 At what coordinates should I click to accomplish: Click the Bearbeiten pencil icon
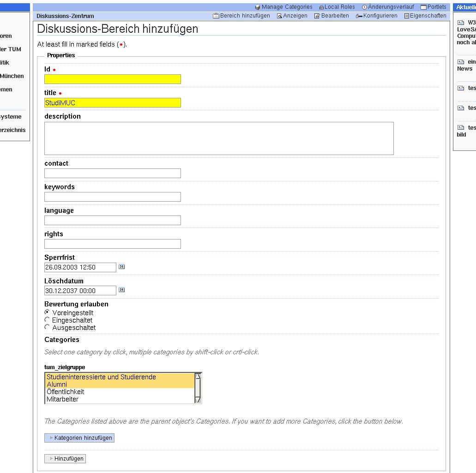pos(317,16)
